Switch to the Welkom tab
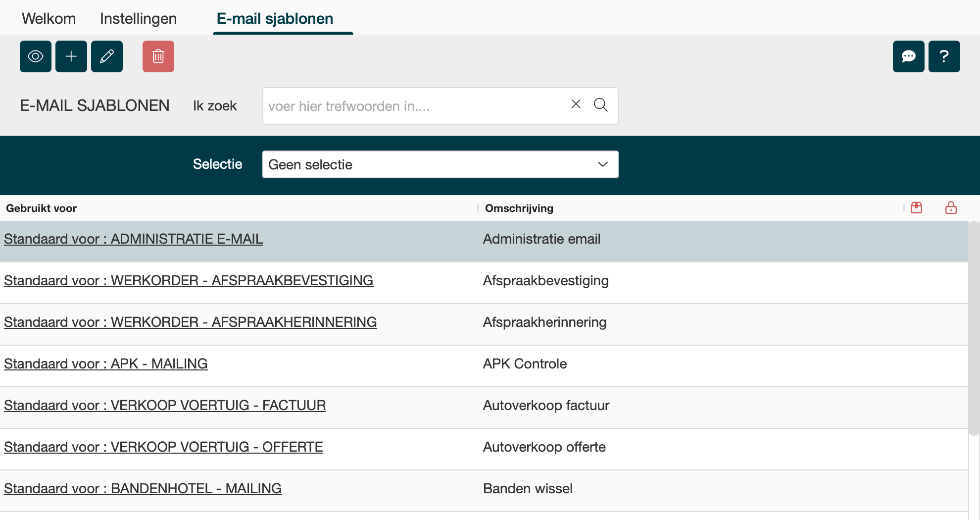Screen dimensions: 980x520 (x=49, y=19)
